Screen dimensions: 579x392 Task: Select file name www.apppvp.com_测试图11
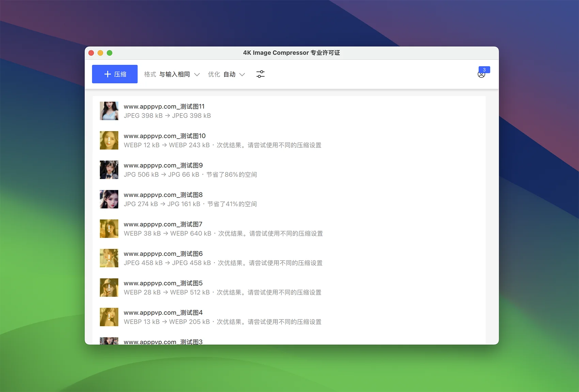point(164,106)
